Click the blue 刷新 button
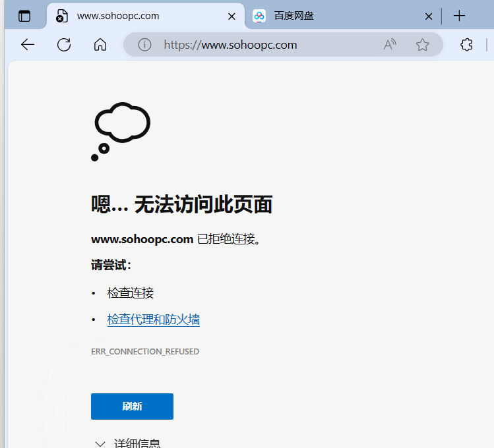 tap(132, 406)
